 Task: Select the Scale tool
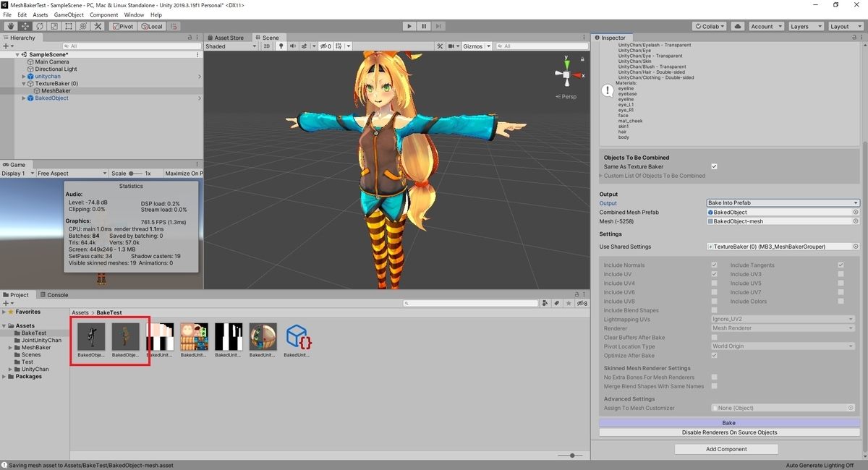54,26
